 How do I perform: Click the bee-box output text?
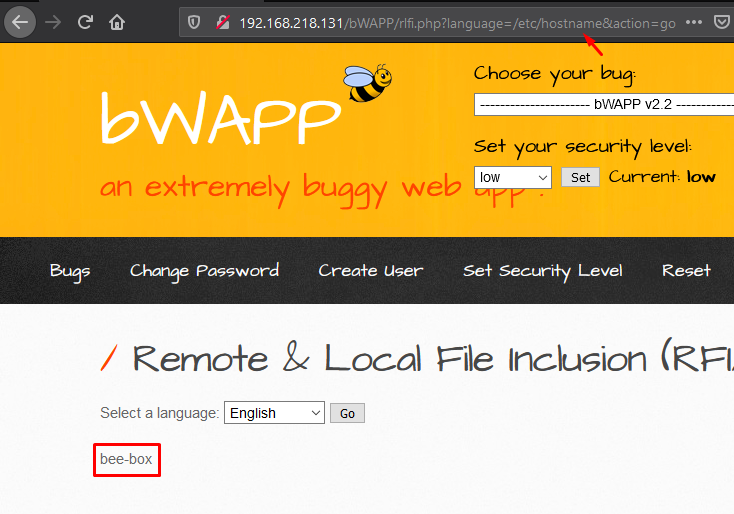pos(126,459)
